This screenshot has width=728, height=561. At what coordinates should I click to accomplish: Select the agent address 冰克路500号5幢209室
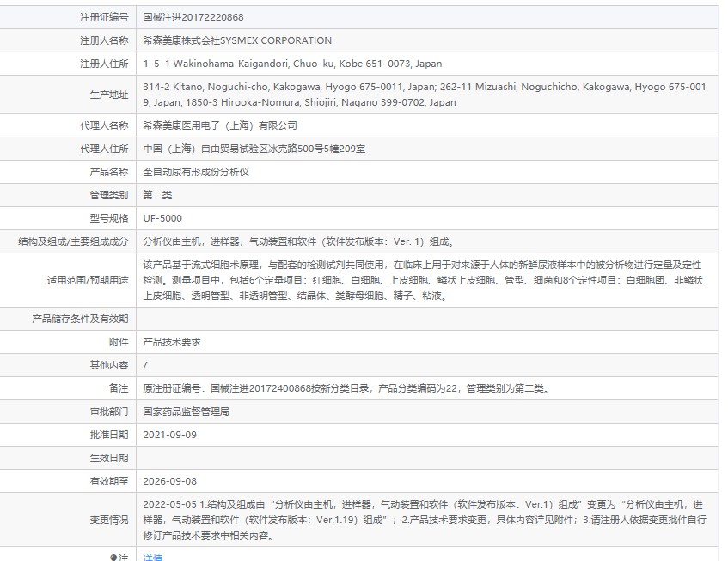coord(254,149)
